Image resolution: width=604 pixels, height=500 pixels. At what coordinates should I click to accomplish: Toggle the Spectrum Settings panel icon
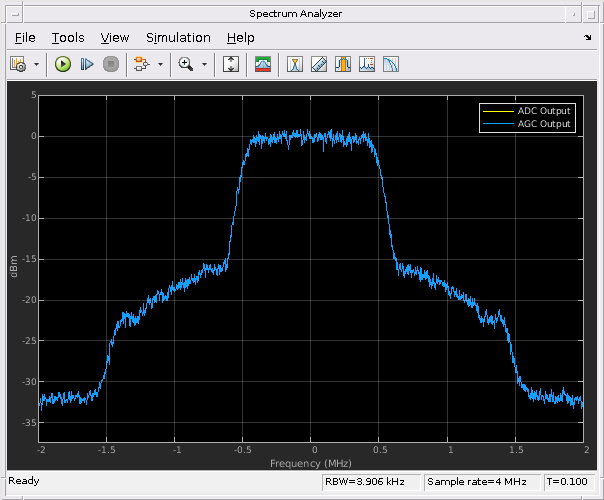(263, 64)
